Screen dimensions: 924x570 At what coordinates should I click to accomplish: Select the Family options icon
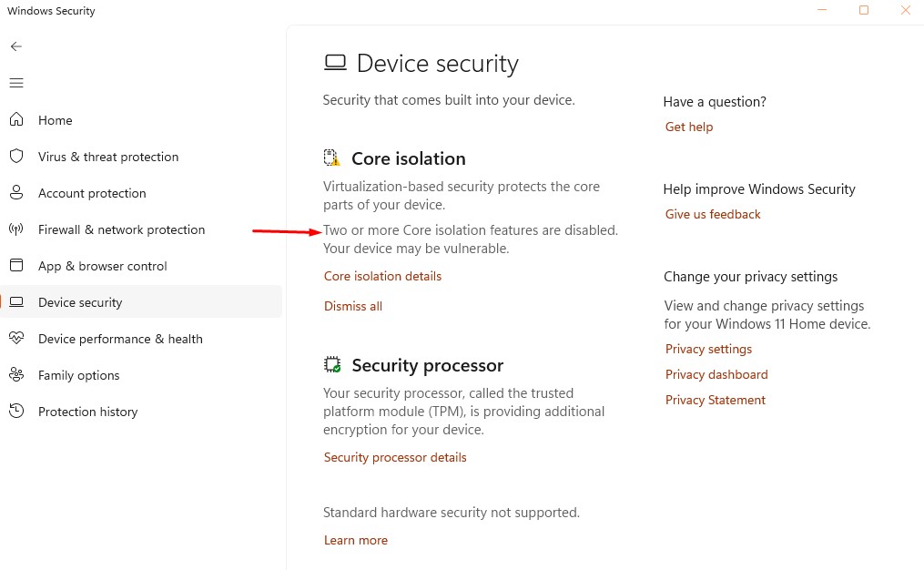click(15, 375)
